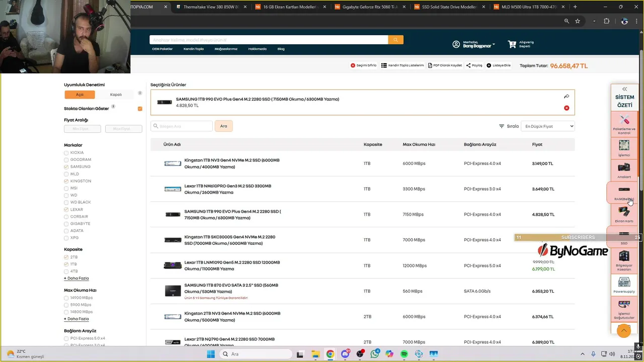Image resolution: width=644 pixels, height=362 pixels.
Task: Uncheck the 2TB capacity filter
Action: click(66, 257)
